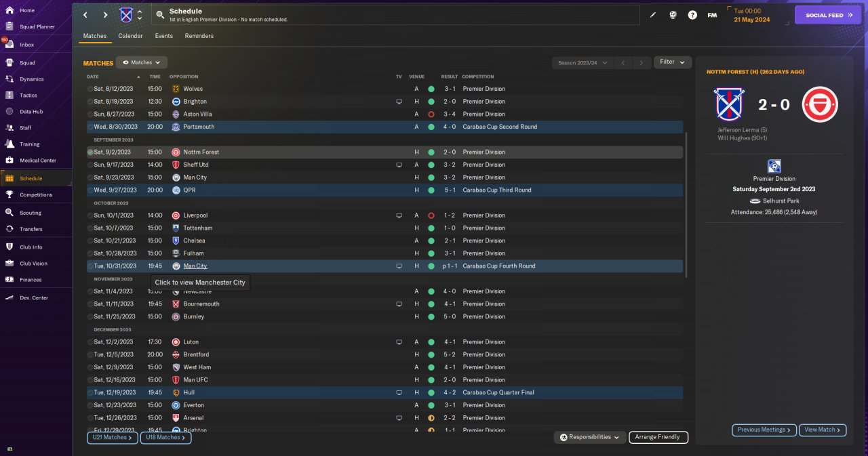Viewport: 868px width, 456px height.
Task: Click the club badge in top bar
Action: (126, 15)
